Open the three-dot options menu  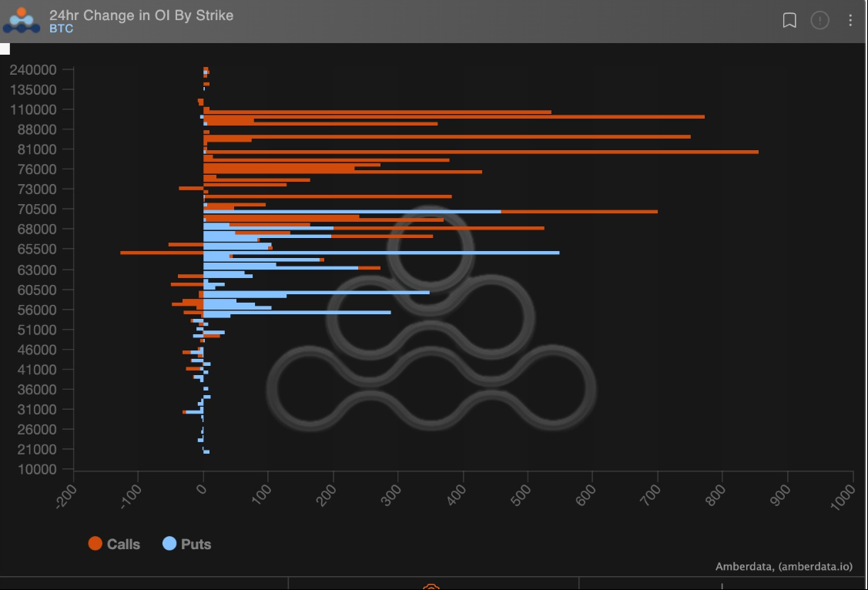pos(850,21)
